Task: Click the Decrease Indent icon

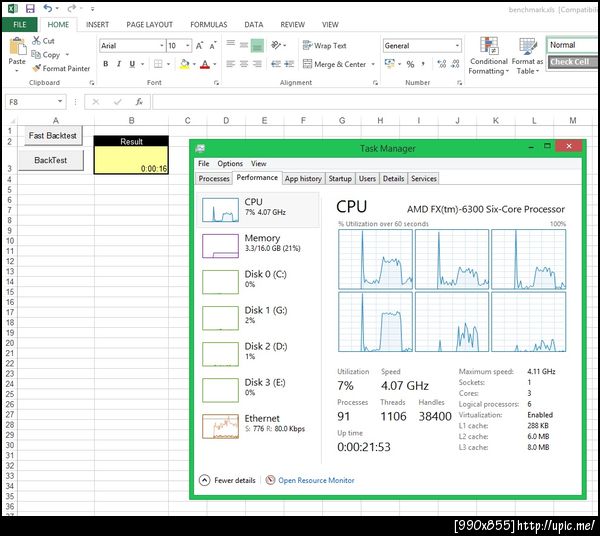Action: [x=276, y=64]
